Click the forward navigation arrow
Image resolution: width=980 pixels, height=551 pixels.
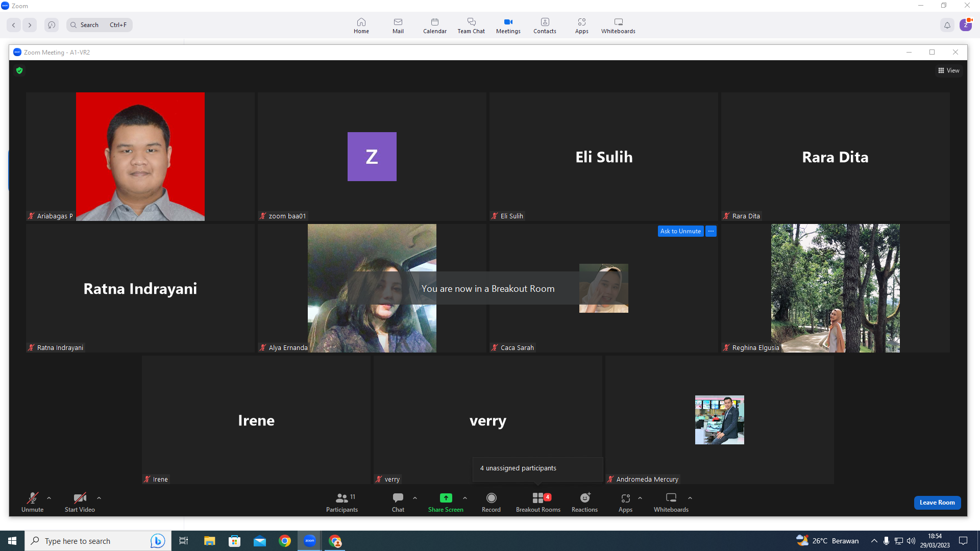click(30, 25)
